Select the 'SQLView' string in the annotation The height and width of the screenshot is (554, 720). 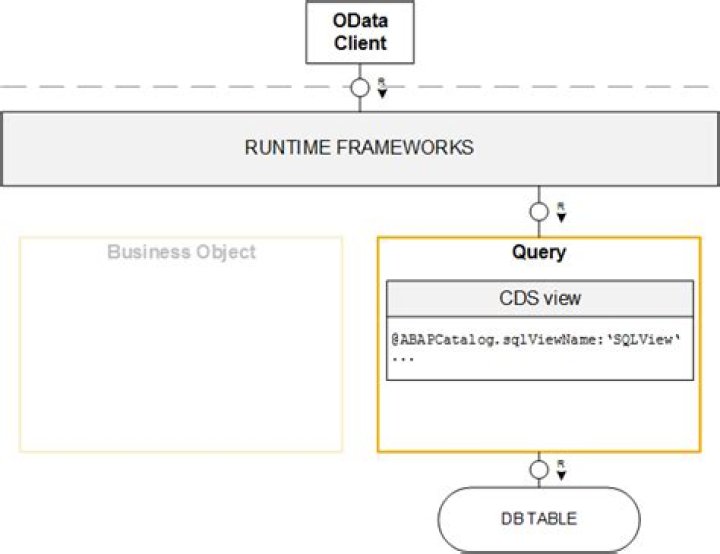click(x=642, y=340)
